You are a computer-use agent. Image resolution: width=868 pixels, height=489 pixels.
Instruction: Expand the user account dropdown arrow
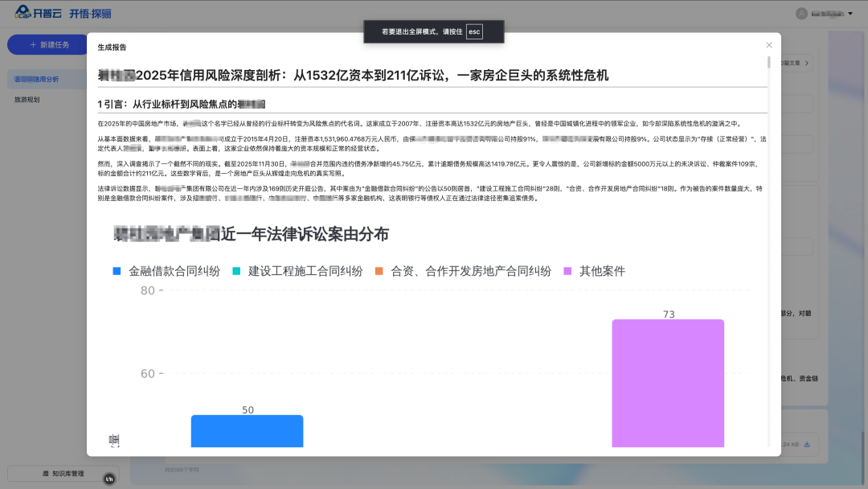coord(850,14)
